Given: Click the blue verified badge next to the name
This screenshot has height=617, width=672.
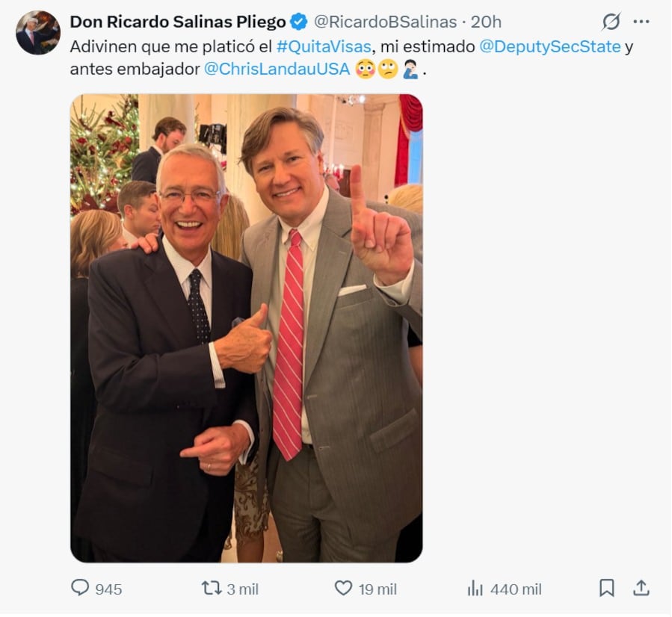Looking at the screenshot, I should click(x=297, y=22).
